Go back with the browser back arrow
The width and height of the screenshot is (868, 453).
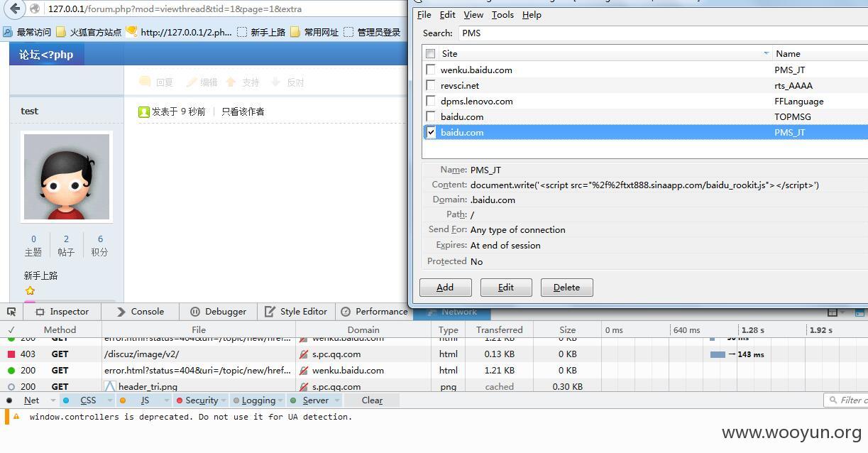14,9
